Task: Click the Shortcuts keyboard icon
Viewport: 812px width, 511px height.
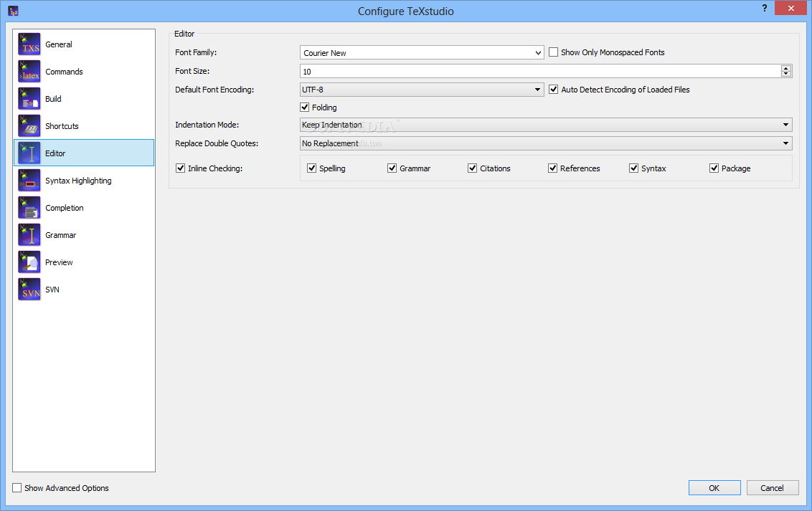Action: tap(29, 126)
